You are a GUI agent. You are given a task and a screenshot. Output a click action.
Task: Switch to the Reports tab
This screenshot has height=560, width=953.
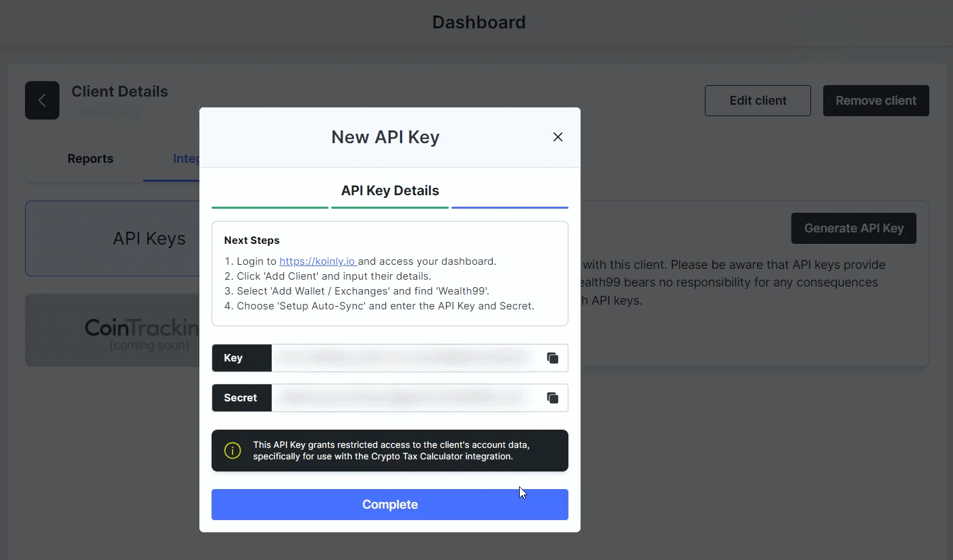pos(91,159)
